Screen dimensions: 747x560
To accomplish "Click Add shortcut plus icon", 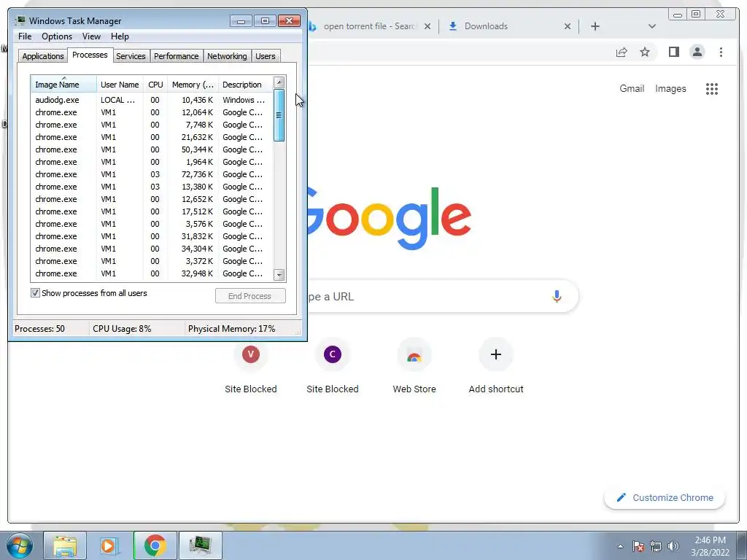I will (x=496, y=355).
